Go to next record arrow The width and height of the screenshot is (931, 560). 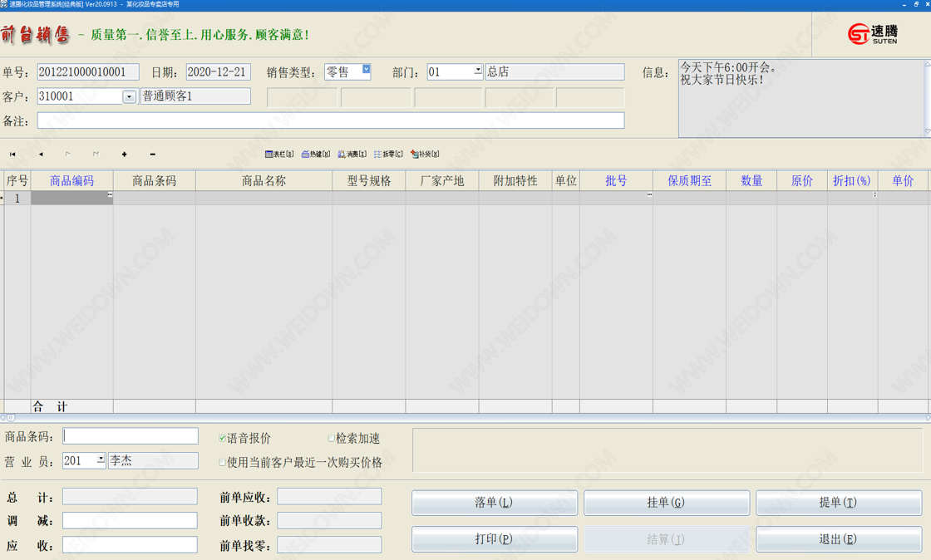(67, 155)
